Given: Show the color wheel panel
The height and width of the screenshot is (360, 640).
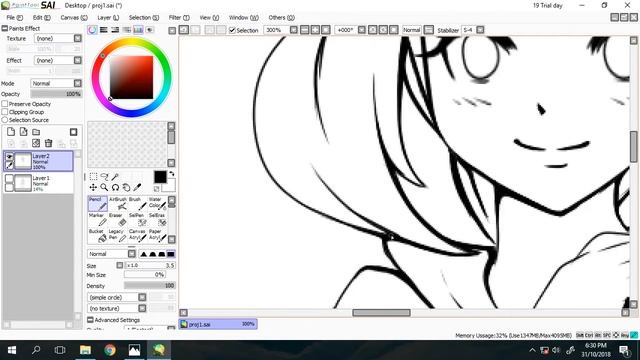Looking at the screenshot, I should point(93,30).
